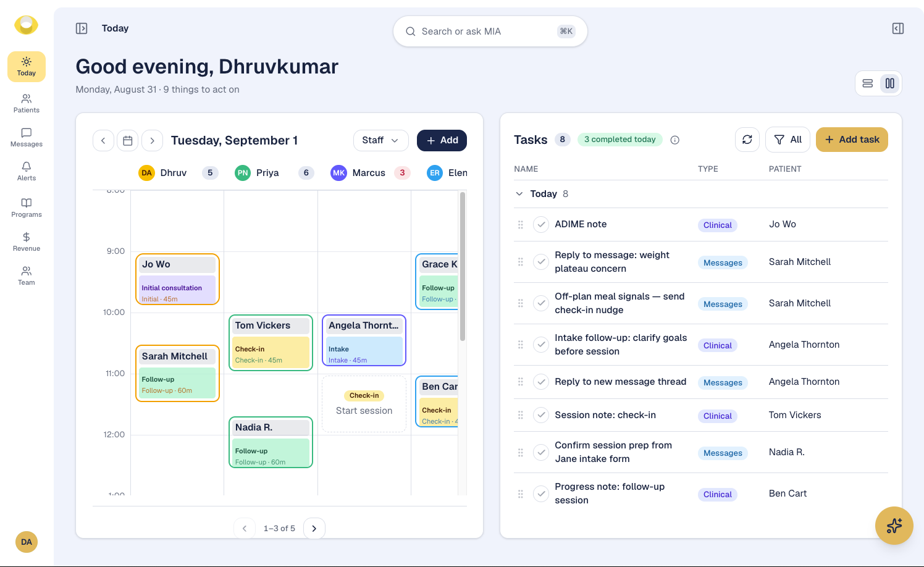924x567 pixels.
Task: Open Alerts in the sidebar
Action: (27, 171)
